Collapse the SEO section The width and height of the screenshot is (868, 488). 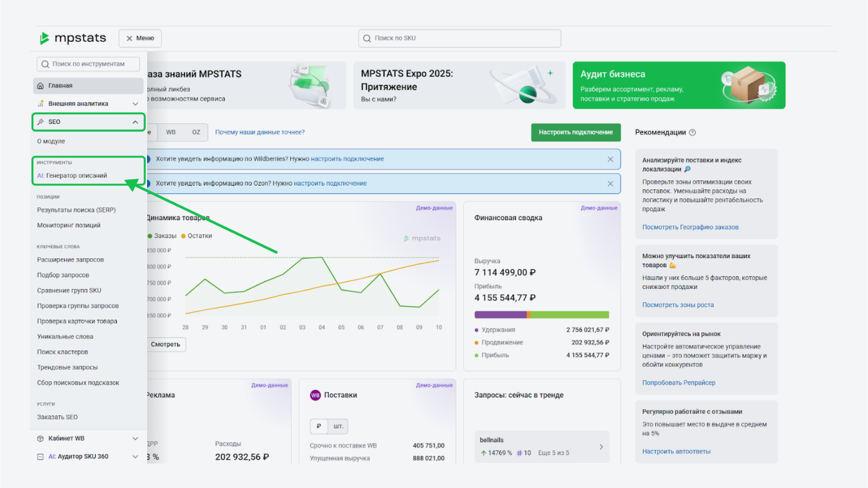click(x=136, y=122)
